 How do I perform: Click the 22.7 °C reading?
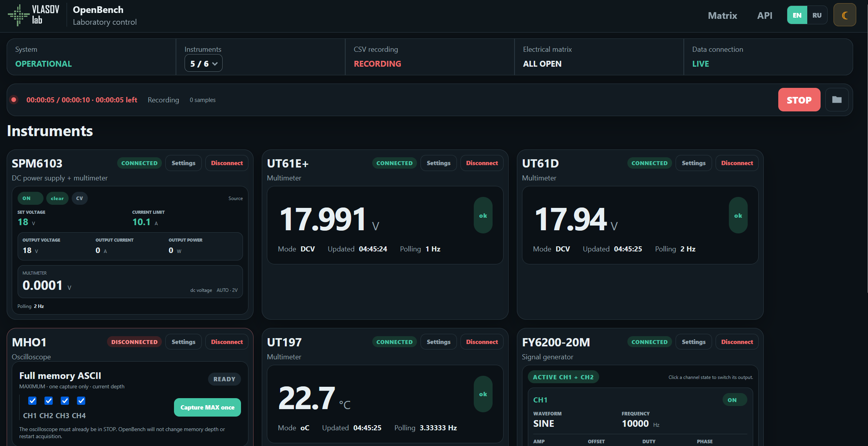[x=314, y=398]
